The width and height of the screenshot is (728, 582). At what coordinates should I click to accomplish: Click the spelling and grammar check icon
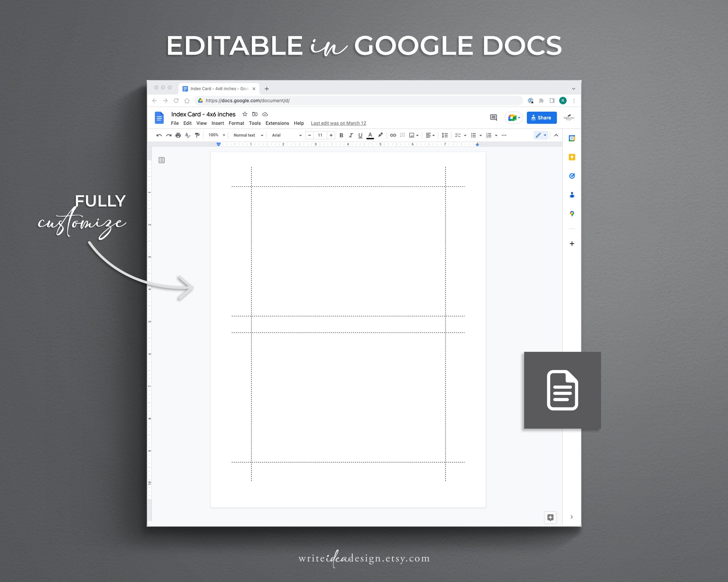pos(188,135)
